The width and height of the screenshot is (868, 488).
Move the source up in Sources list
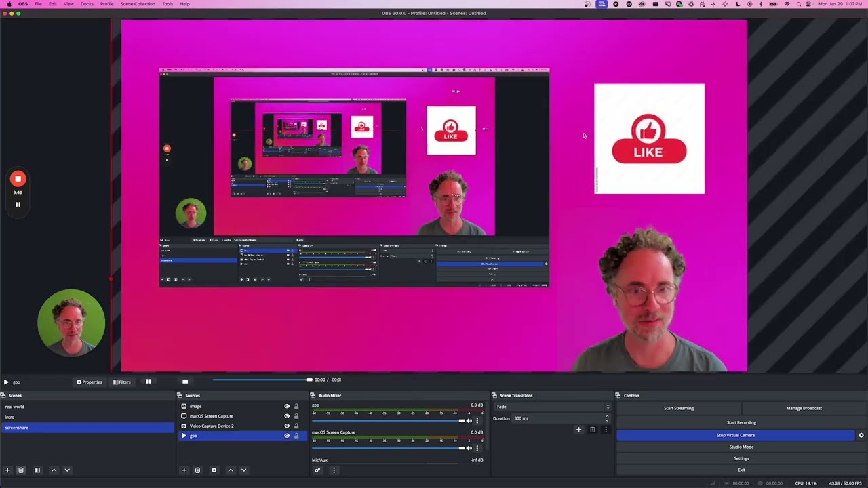pyautogui.click(x=231, y=470)
